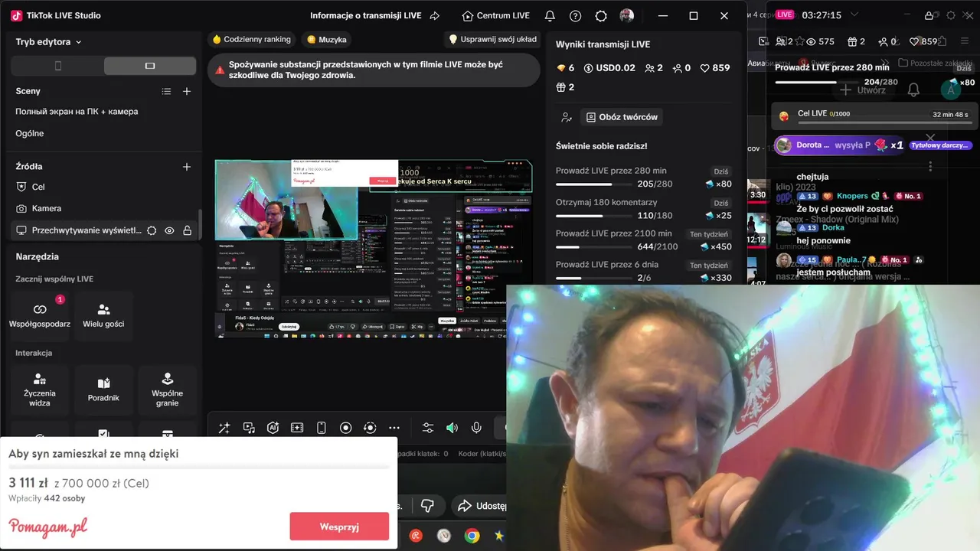Screen dimensions: 980x551
Task: Open the Współgospodarz co-host tool
Action: [x=40, y=315]
